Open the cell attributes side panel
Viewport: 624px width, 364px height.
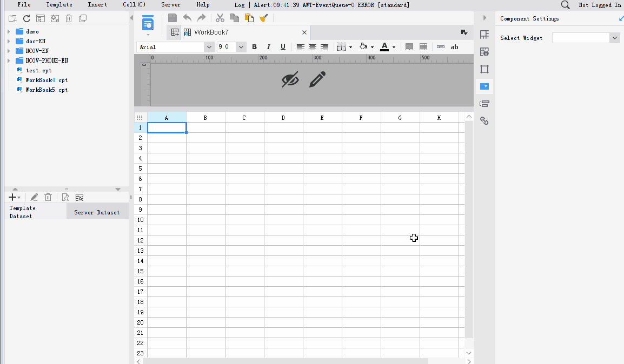[484, 35]
